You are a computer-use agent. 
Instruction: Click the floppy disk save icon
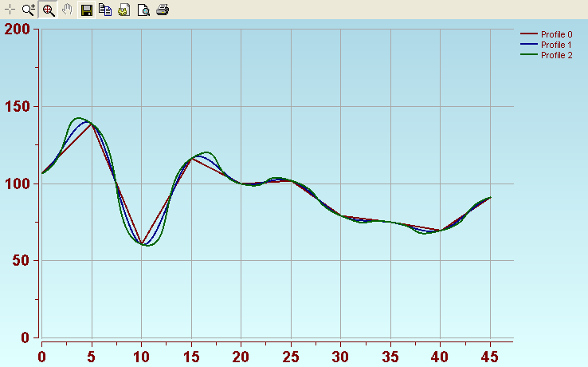87,10
